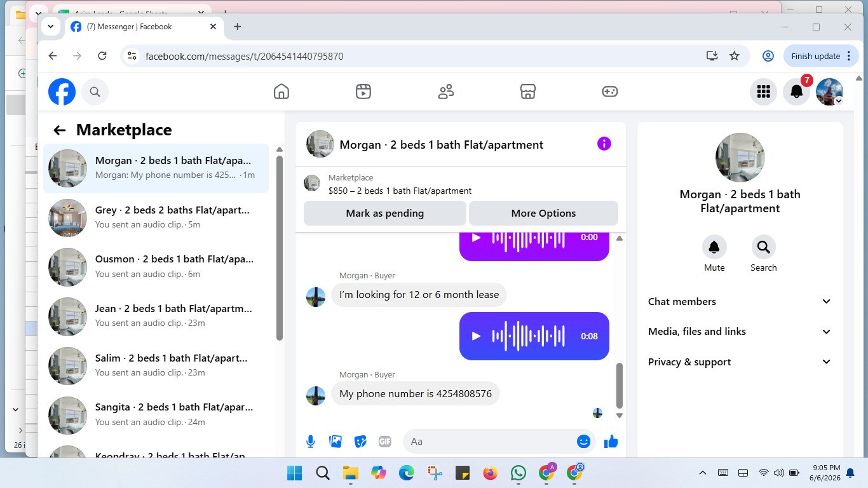The height and width of the screenshot is (488, 868).
Task: Click the Finish update button
Action: (820, 56)
